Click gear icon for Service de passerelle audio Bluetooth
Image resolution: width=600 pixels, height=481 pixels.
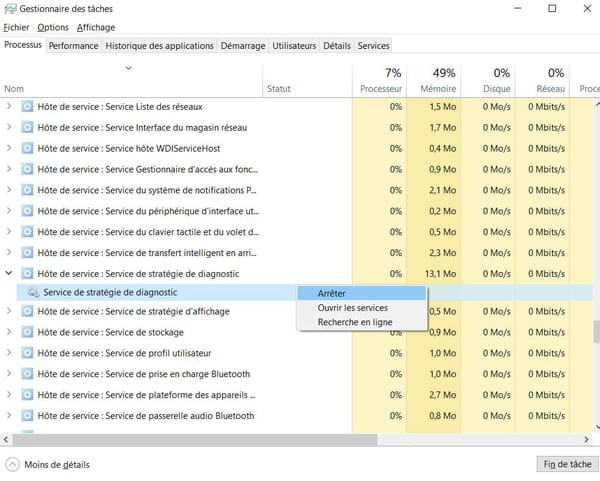pyautogui.click(x=27, y=416)
